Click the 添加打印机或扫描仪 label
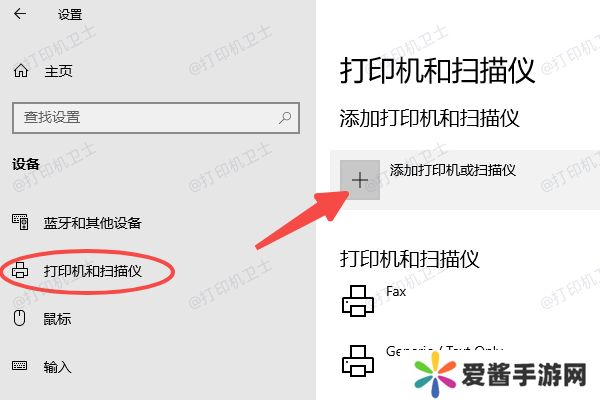This screenshot has height=400, width=600. pyautogui.click(x=453, y=170)
